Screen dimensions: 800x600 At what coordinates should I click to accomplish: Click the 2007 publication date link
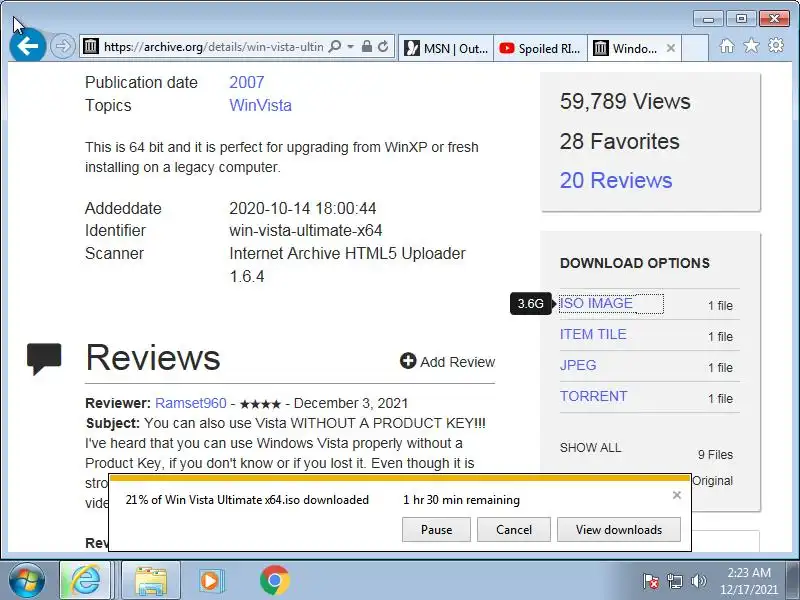246,82
